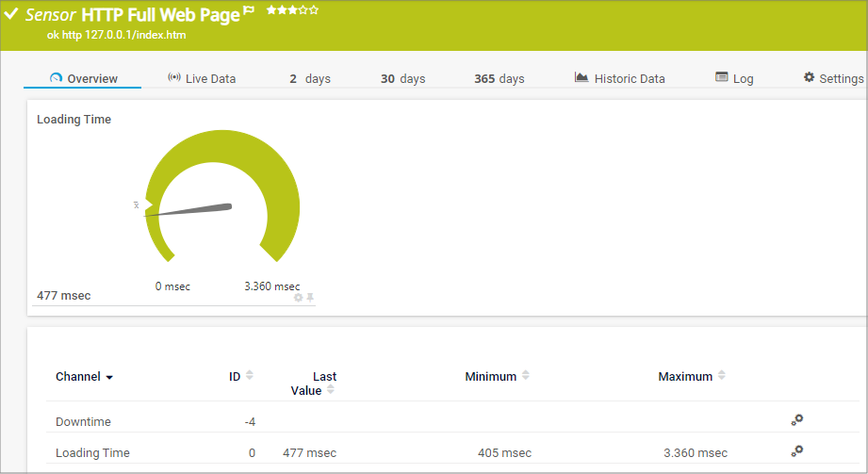Open the Live Data tab
The height and width of the screenshot is (474, 868).
point(201,78)
